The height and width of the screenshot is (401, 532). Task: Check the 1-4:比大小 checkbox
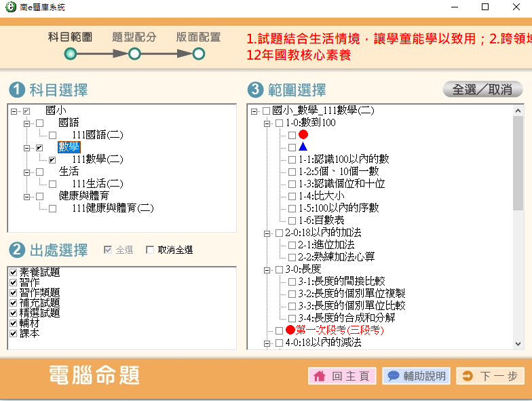click(292, 196)
